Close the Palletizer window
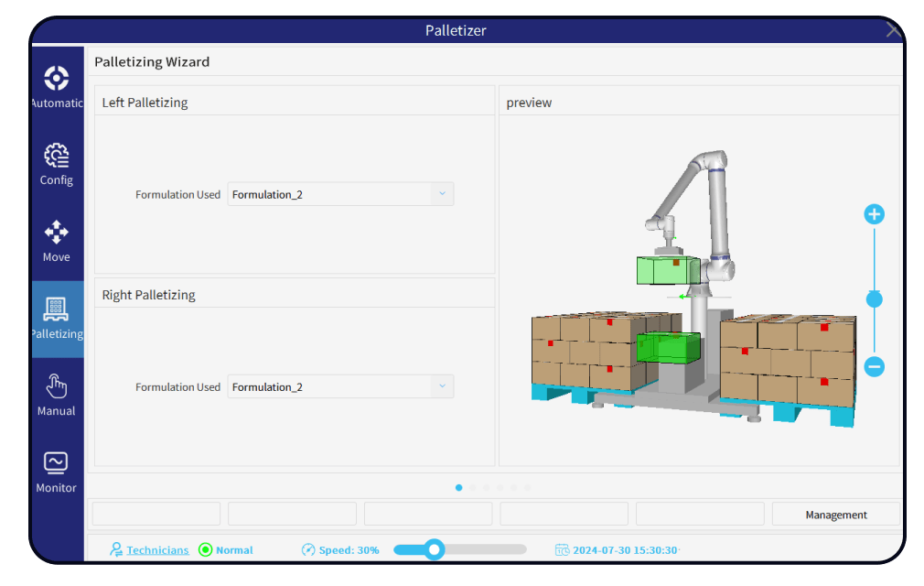Viewport: 924px width, 586px height. tap(894, 30)
